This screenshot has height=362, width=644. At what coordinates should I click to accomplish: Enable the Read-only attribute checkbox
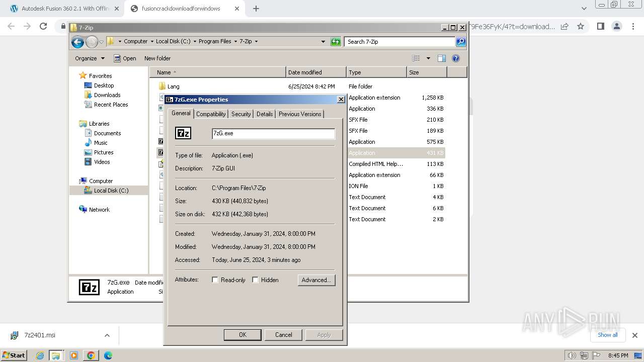215,280
